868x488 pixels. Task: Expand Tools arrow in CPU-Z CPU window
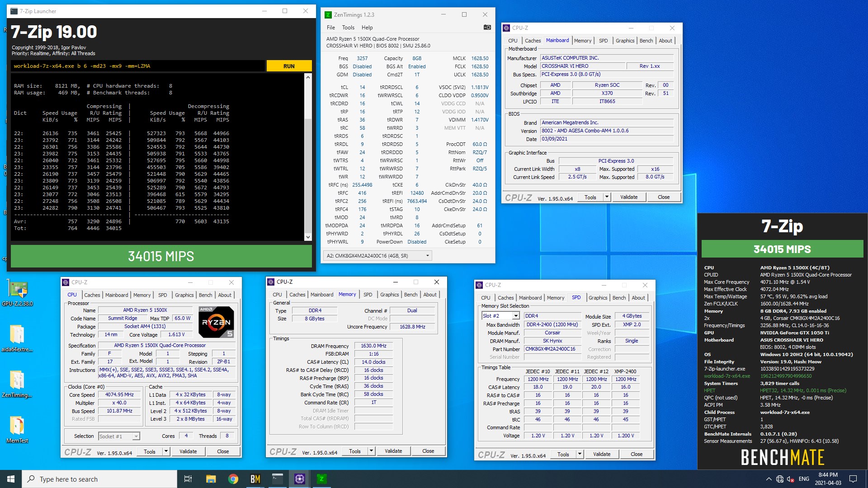point(166,451)
